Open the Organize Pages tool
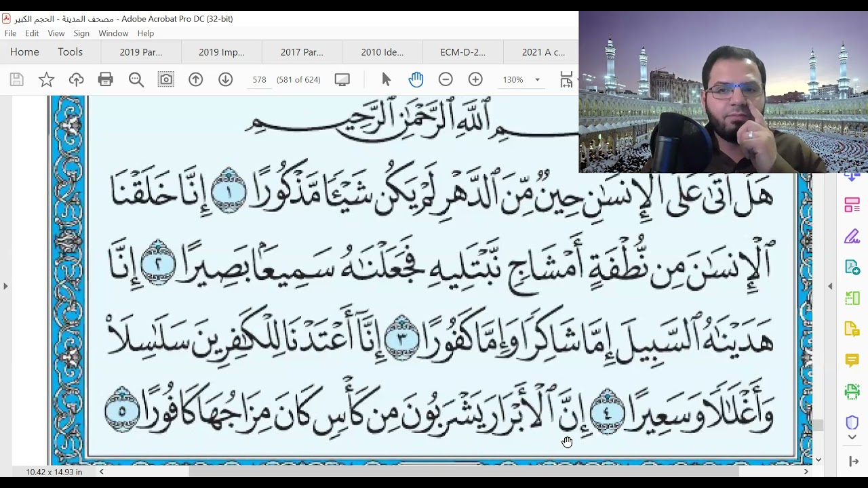868x488 pixels. click(852, 205)
